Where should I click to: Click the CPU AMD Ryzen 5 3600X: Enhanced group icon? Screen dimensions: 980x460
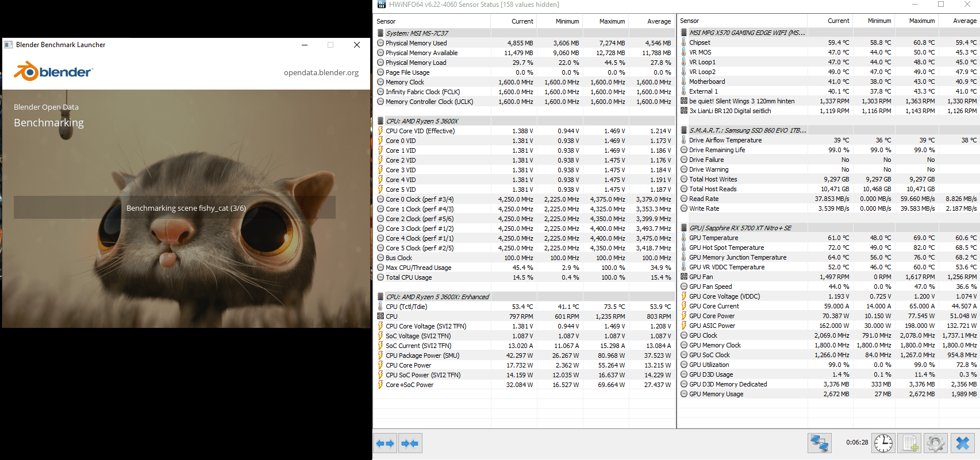pos(381,297)
